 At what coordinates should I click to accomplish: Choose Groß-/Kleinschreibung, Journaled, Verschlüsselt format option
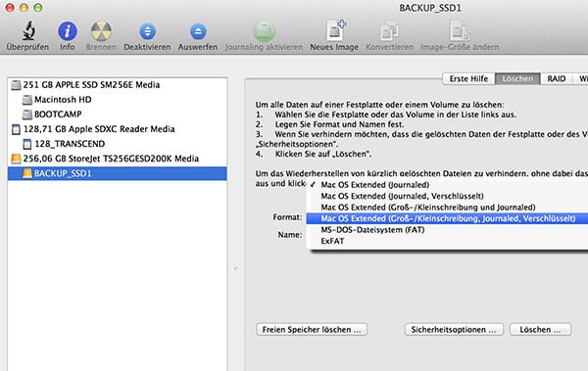coord(447,218)
